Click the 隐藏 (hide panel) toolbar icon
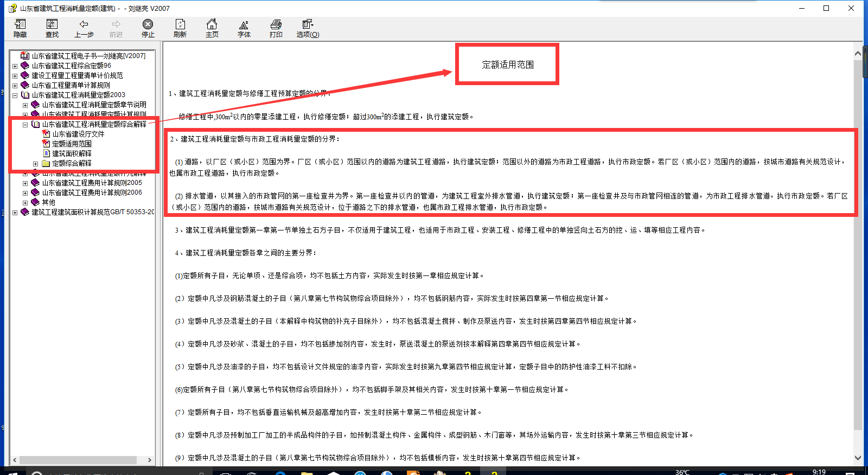Image resolution: width=868 pixels, height=475 pixels. [21, 24]
